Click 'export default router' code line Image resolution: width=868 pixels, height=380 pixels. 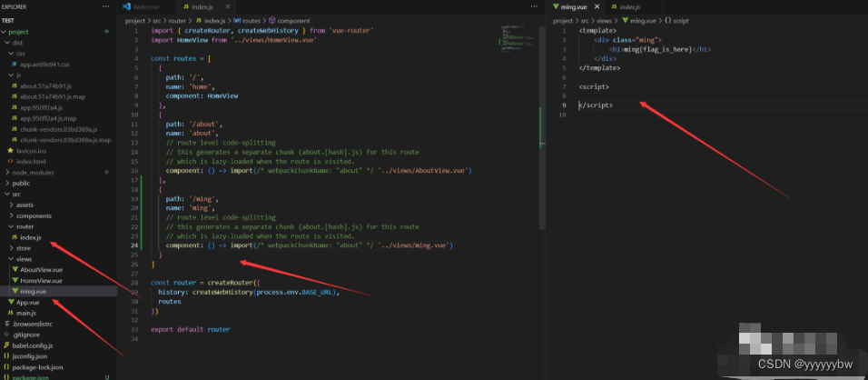(x=190, y=329)
